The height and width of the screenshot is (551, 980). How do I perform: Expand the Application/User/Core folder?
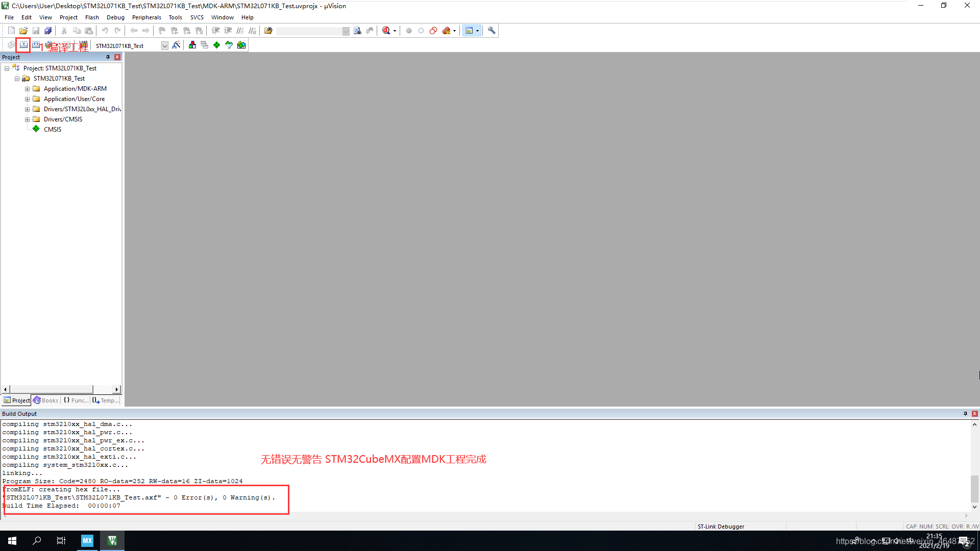pos(27,99)
